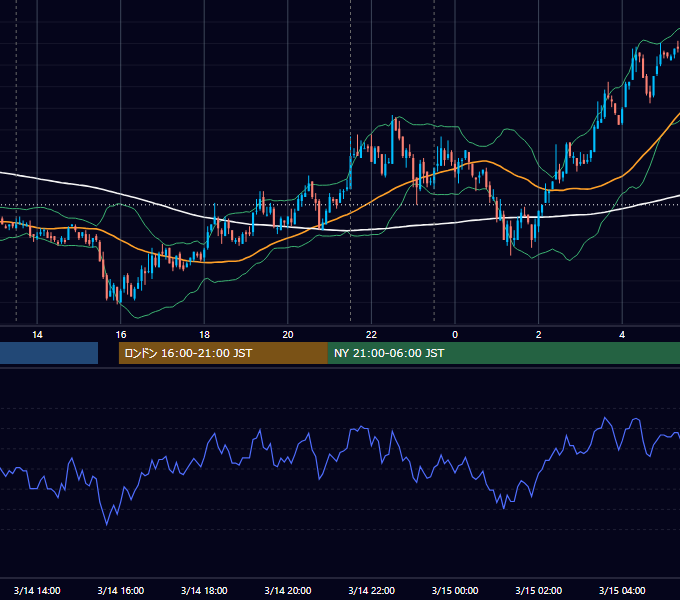Click the London 16:00-21:00 JST session bar
The image size is (680, 600).
pos(223,353)
